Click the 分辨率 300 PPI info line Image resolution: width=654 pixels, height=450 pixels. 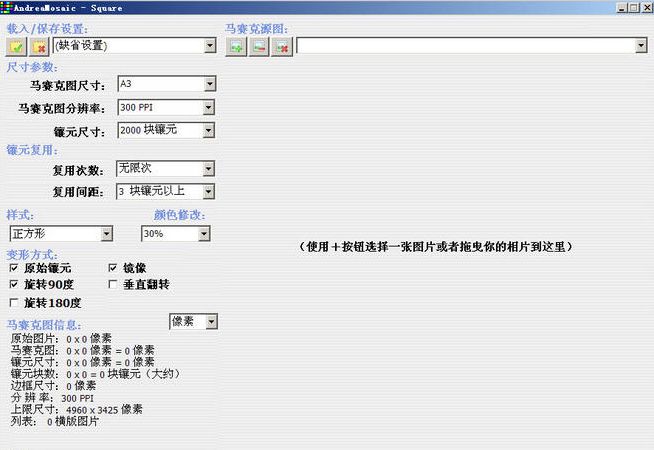(x=52, y=398)
